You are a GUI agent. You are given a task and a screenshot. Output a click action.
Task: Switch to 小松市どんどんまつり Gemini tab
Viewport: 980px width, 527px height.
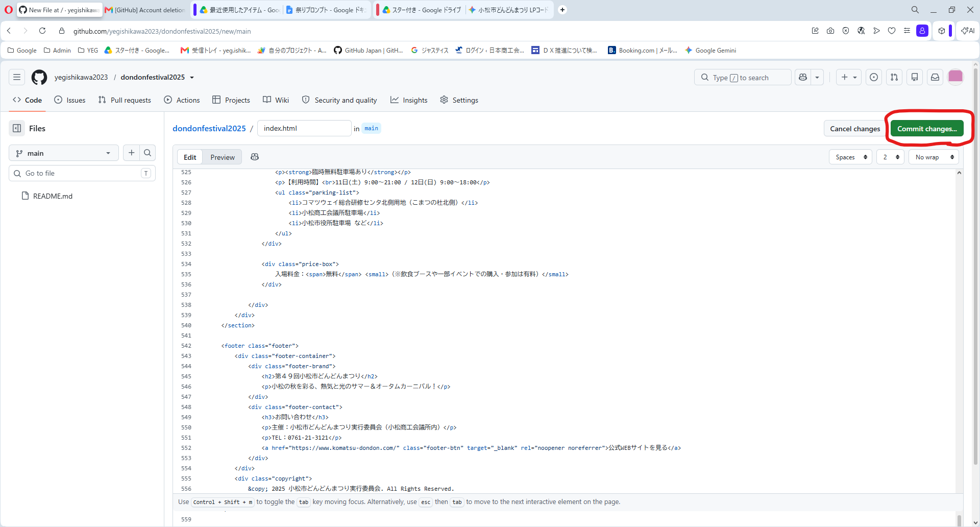(509, 10)
